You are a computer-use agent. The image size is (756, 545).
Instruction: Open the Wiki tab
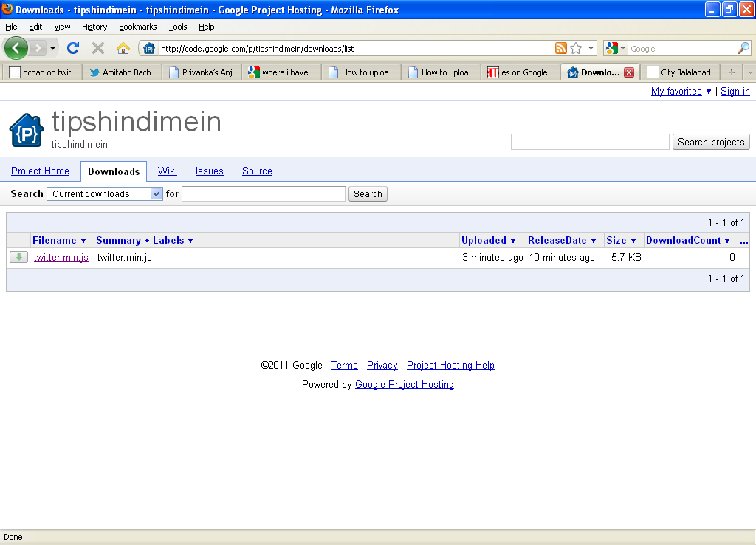(168, 171)
